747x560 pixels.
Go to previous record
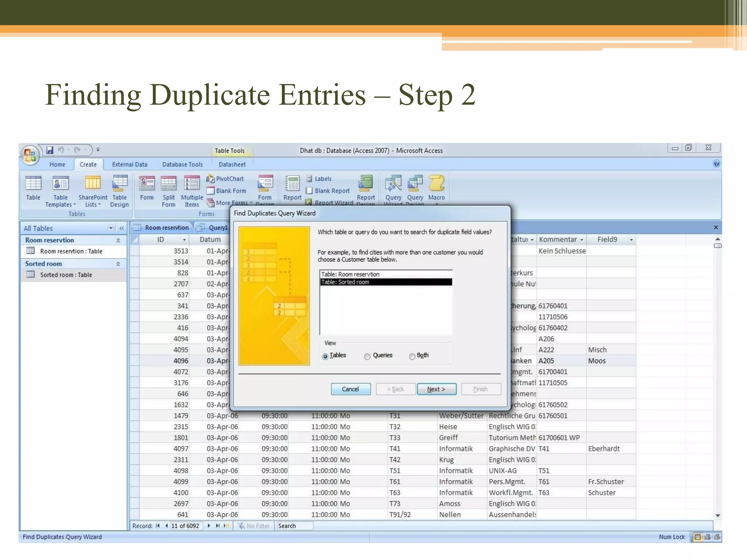point(166,526)
